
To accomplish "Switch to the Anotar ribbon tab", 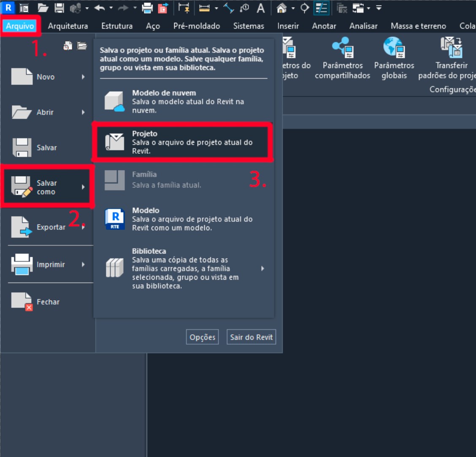I will 324,26.
